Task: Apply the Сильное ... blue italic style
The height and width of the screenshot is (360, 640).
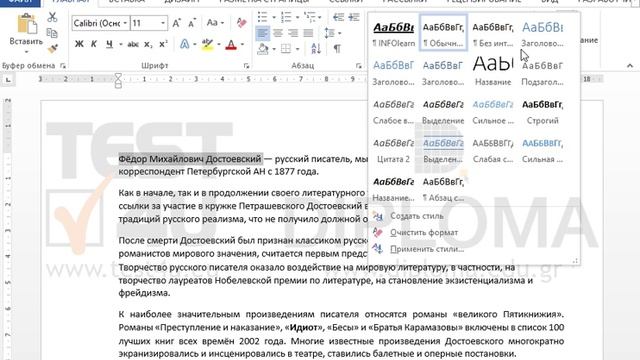Action: coord(493,111)
